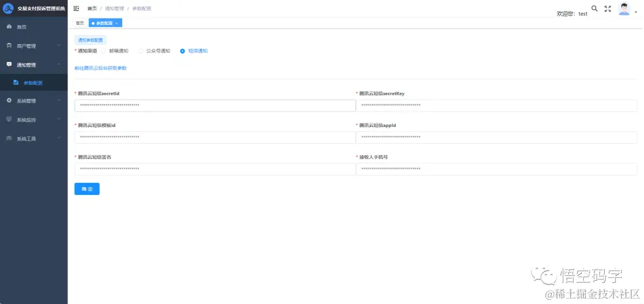Expand the 商户管理 menu chevron
This screenshot has width=644, height=304.
click(59, 45)
